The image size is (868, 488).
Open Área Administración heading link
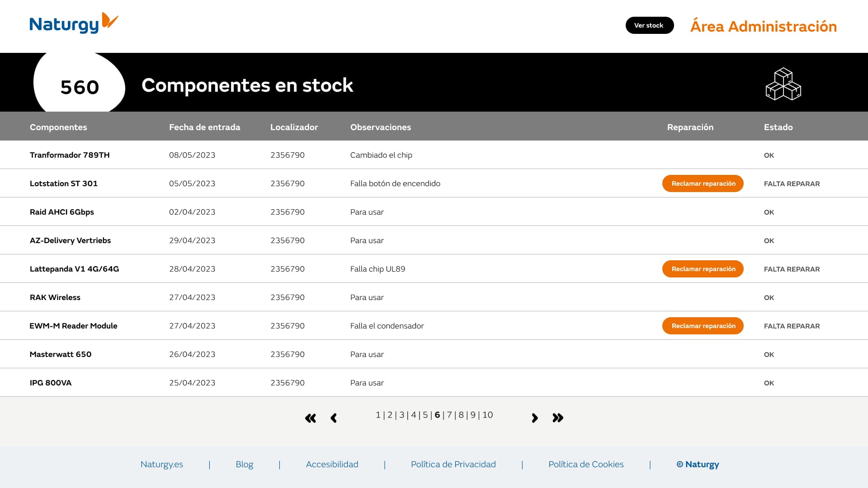(x=763, y=26)
